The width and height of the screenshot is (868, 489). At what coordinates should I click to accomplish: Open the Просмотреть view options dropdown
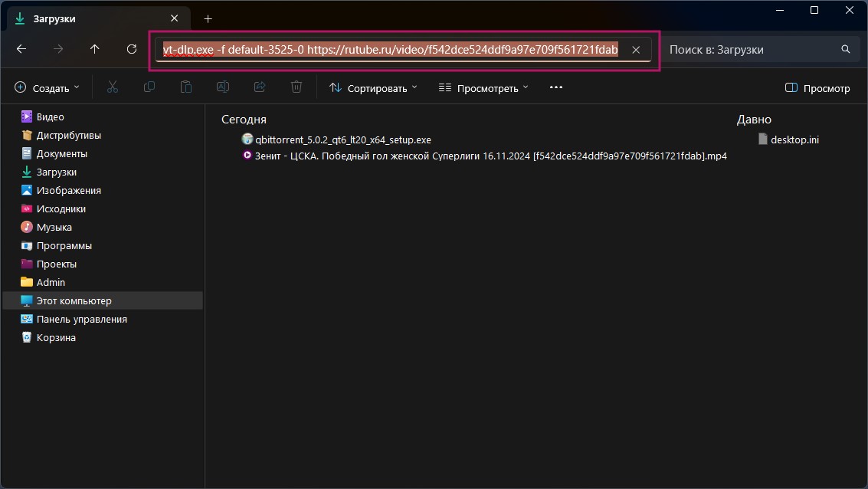(x=483, y=88)
